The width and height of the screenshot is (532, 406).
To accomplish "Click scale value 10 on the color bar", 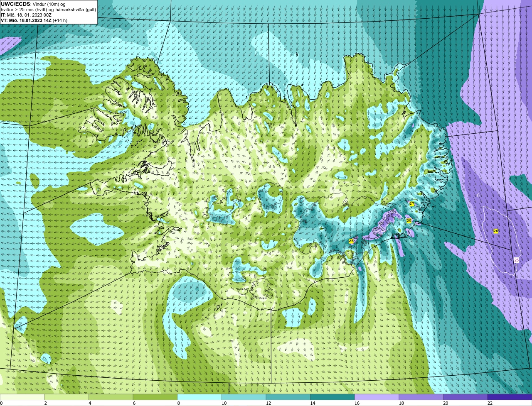I will click(224, 403).
